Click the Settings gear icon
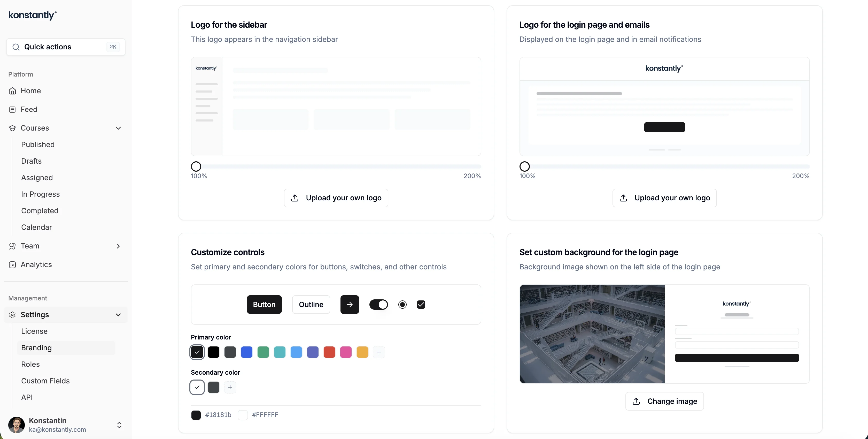 pyautogui.click(x=12, y=315)
